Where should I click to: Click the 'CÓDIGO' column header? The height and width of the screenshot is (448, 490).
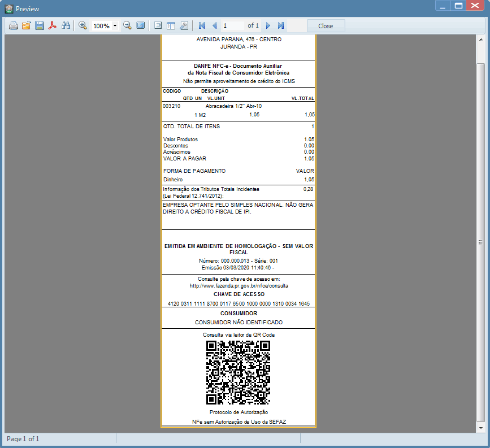coord(172,91)
